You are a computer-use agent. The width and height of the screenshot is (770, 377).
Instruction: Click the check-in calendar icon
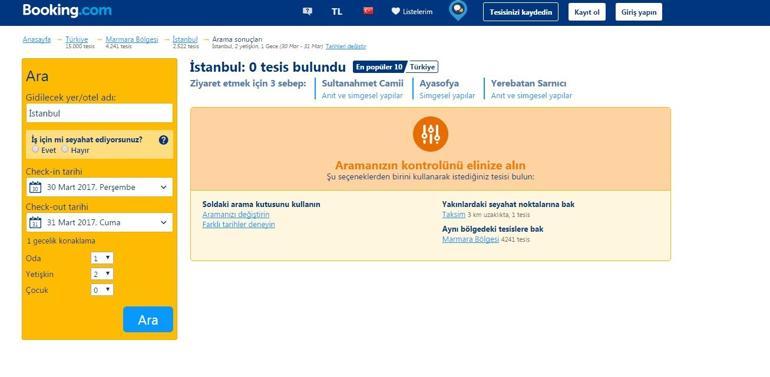point(35,187)
